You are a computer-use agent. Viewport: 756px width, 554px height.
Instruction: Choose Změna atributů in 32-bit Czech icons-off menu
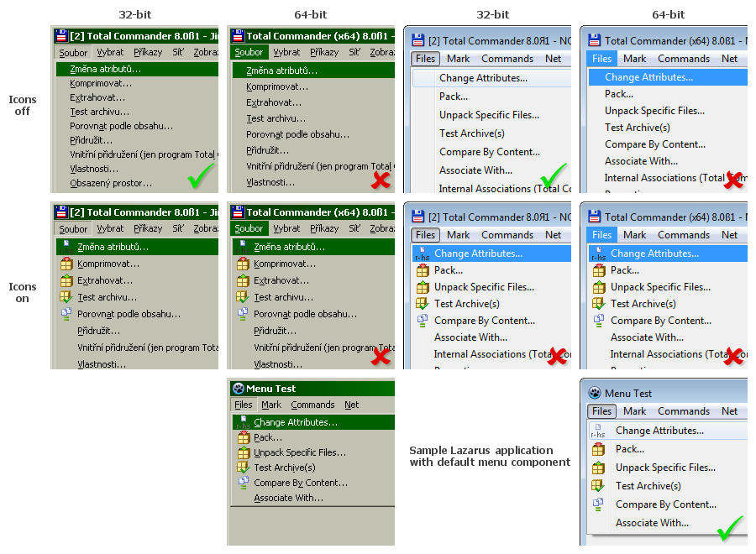pyautogui.click(x=137, y=69)
